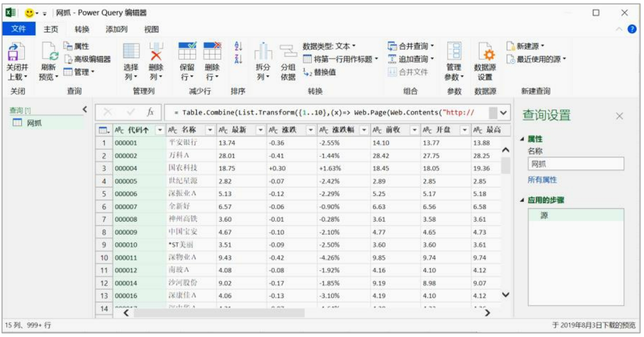Open the 涨跌幅 column filter dropdown
This screenshot has height=337, width=644.
(365, 130)
